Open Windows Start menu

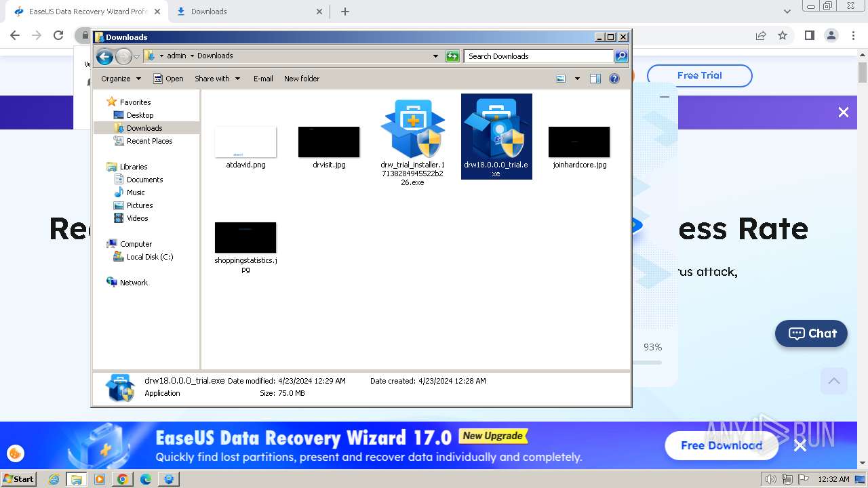click(x=19, y=479)
